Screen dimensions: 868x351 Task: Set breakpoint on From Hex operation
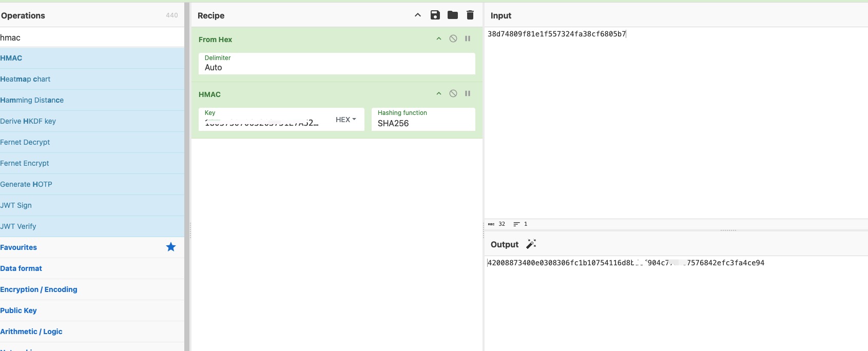tap(468, 38)
